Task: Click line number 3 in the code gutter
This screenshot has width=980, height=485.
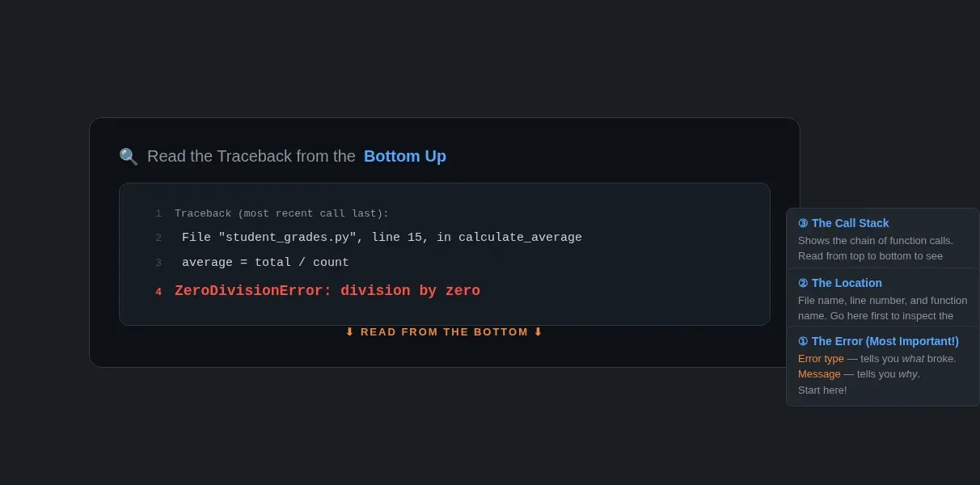Action: [x=158, y=263]
